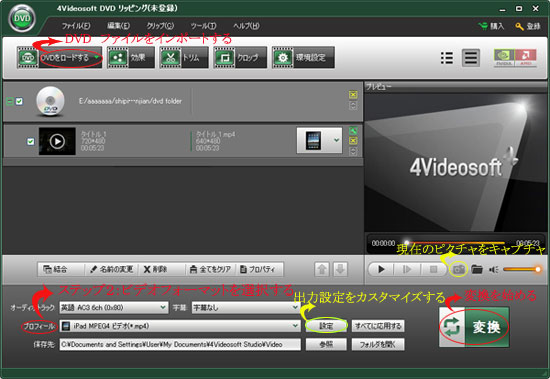The height and width of the screenshot is (379, 550).
Task: Open the ヘルプ(H) menu
Action: (246, 26)
